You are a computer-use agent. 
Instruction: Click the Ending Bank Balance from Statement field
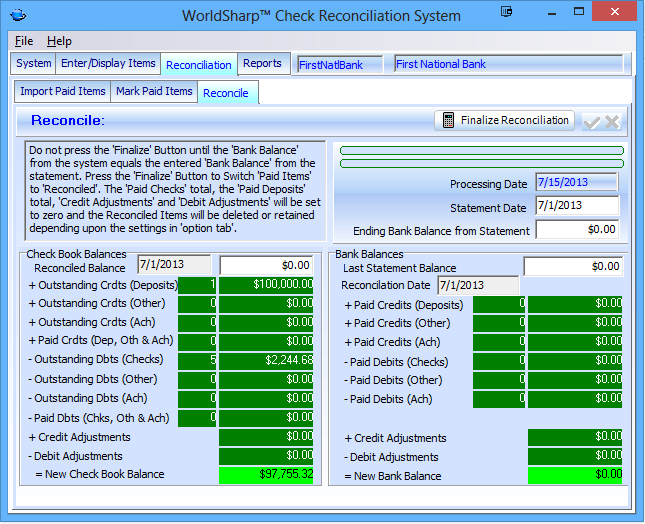pyautogui.click(x=577, y=229)
